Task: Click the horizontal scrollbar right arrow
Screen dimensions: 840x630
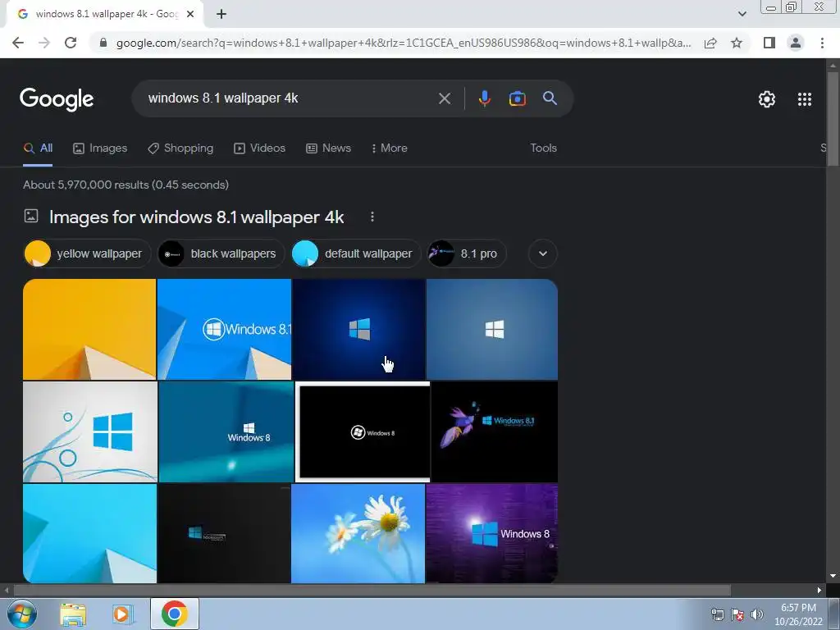Action: [819, 591]
